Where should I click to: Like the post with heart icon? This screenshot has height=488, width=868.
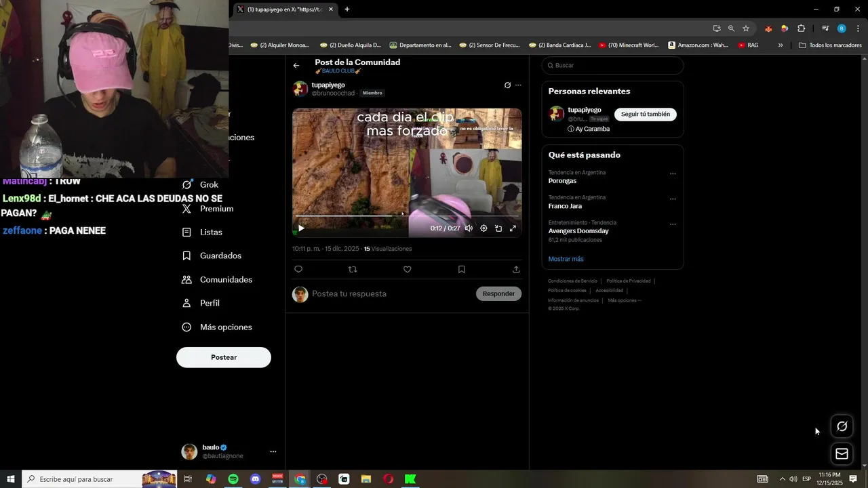(407, 269)
